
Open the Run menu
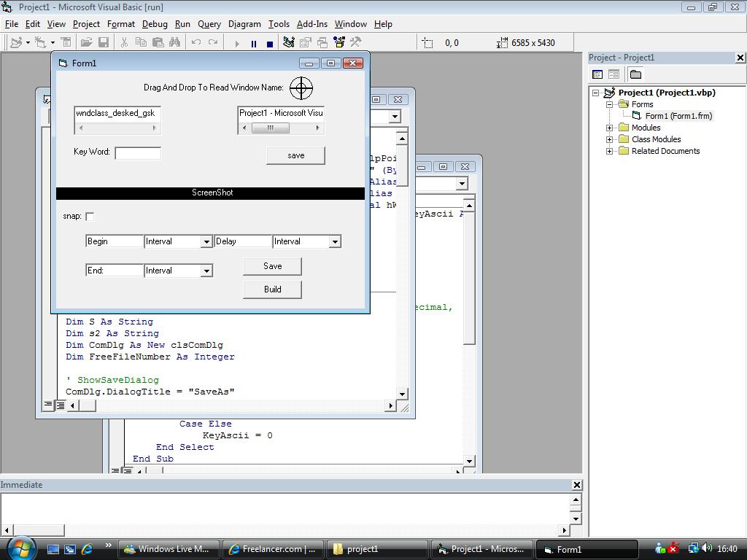182,24
